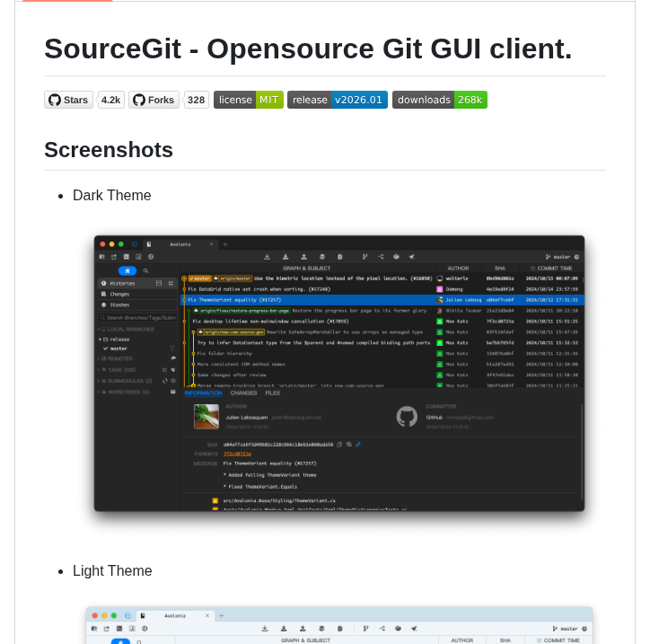Click refresh icon on SUBMODULES row in dark theme

pos(165,381)
